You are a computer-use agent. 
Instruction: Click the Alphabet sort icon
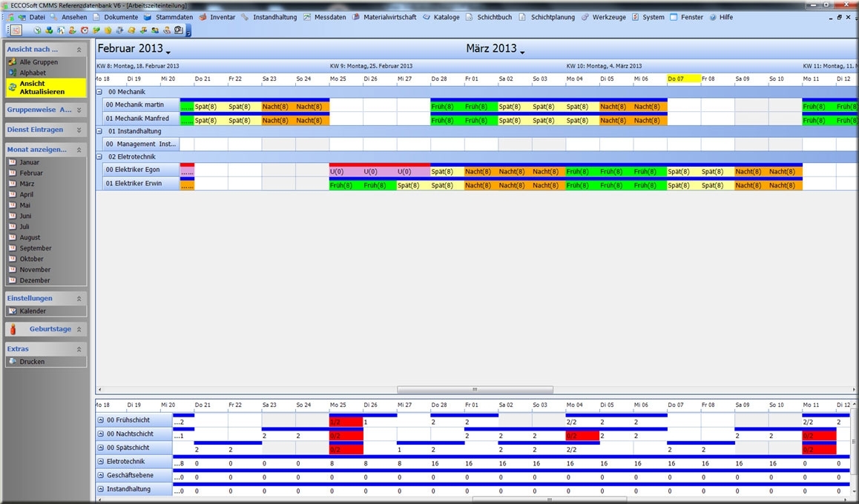point(12,72)
